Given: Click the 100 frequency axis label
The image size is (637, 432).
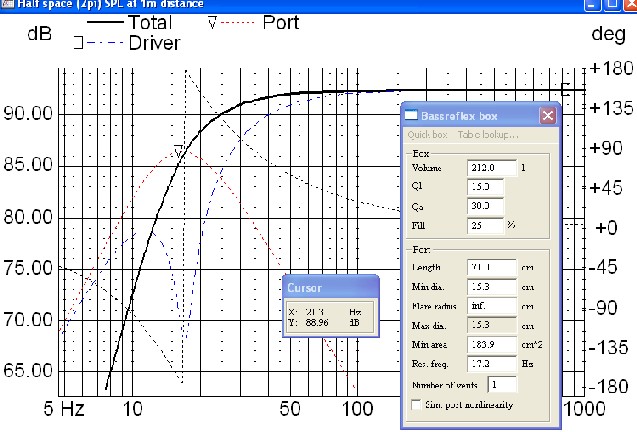Looking at the screenshot, I should [358, 409].
